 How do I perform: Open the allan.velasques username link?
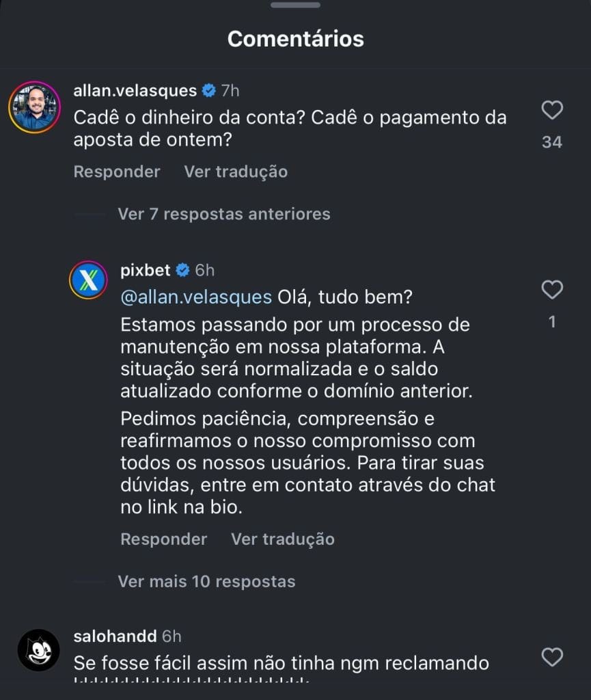pos(135,90)
